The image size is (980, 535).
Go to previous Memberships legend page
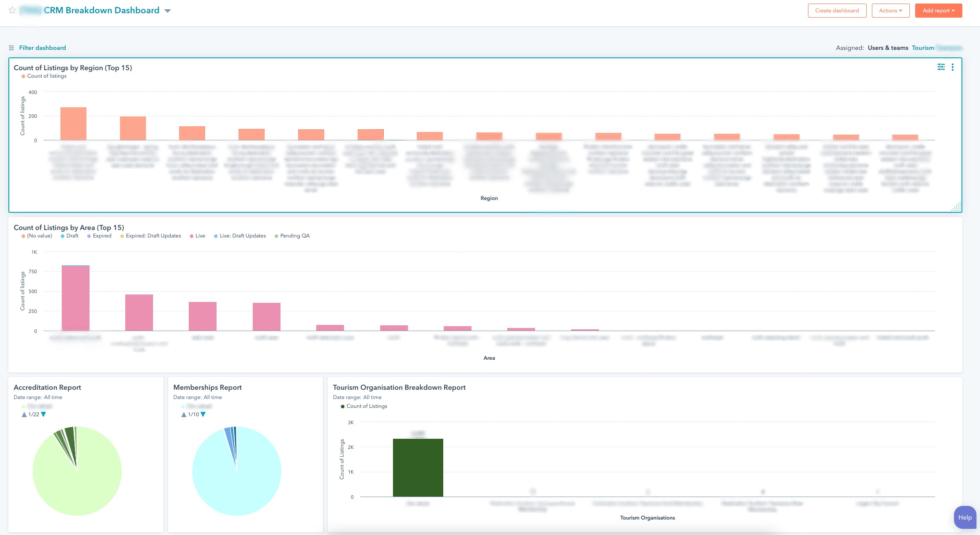pyautogui.click(x=184, y=414)
